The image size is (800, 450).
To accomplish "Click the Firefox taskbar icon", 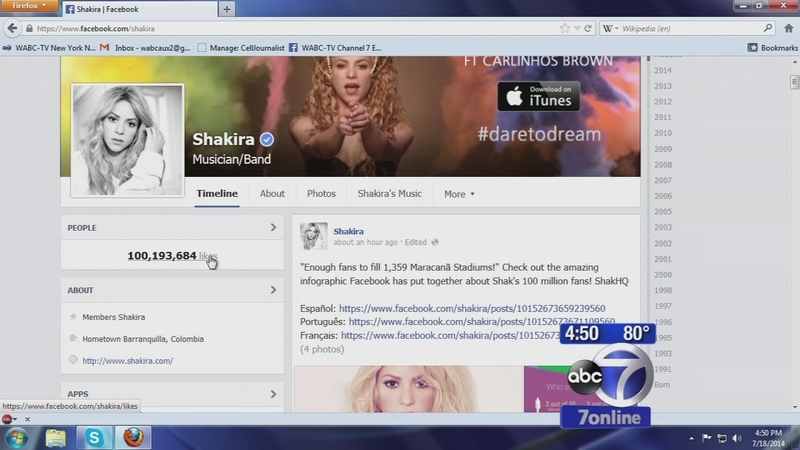I will (133, 438).
